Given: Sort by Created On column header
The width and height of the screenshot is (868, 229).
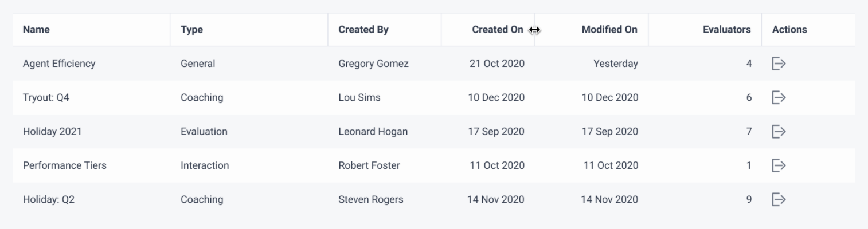Looking at the screenshot, I should click(x=498, y=30).
